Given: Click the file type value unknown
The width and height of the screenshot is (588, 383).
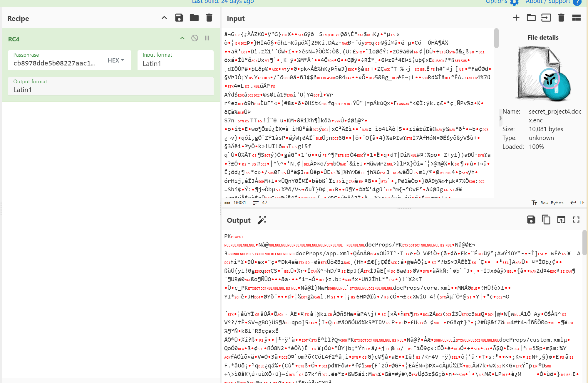Looking at the screenshot, I should pos(541,138).
